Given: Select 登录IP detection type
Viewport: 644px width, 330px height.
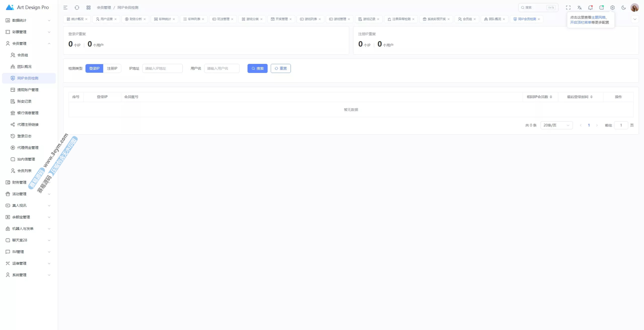Looking at the screenshot, I should [x=94, y=68].
